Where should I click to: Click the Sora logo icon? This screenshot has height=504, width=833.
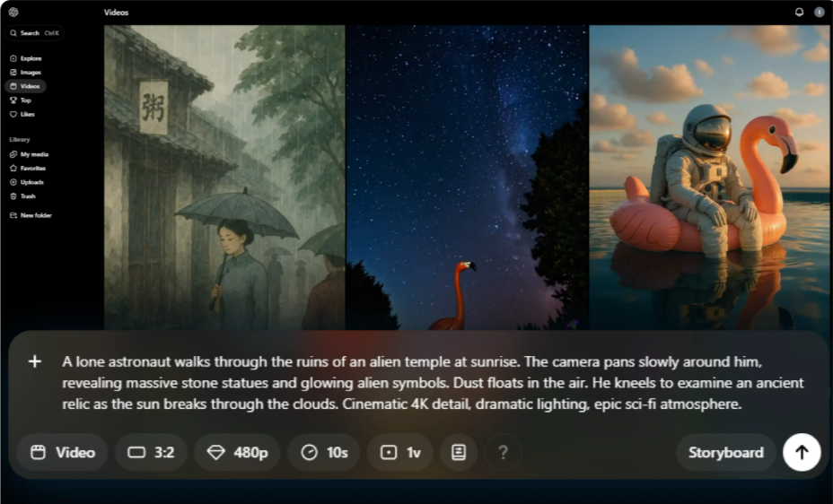(13, 13)
